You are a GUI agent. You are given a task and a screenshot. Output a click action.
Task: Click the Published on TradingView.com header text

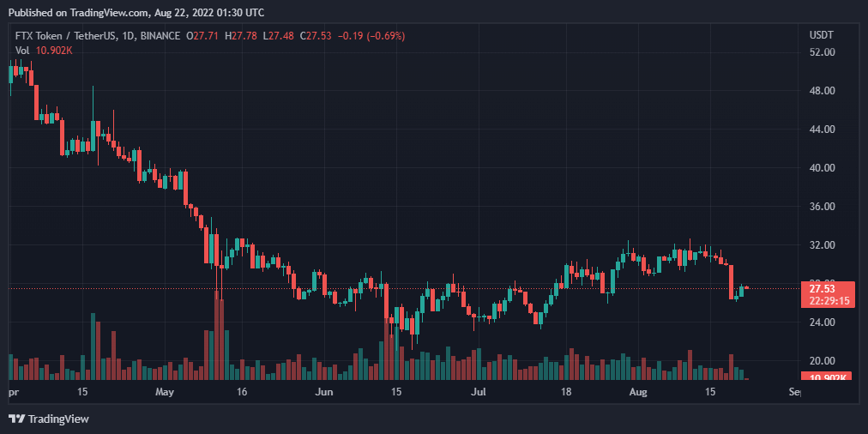click(x=136, y=13)
